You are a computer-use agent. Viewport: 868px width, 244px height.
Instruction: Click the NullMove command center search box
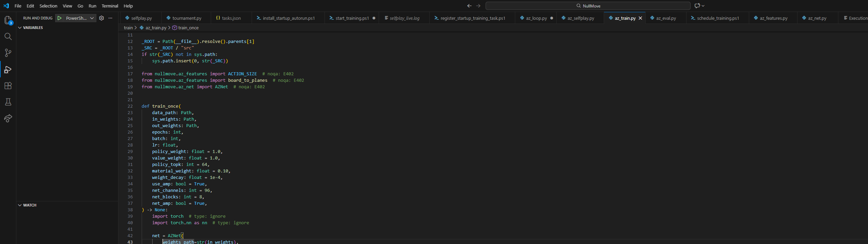pyautogui.click(x=588, y=6)
